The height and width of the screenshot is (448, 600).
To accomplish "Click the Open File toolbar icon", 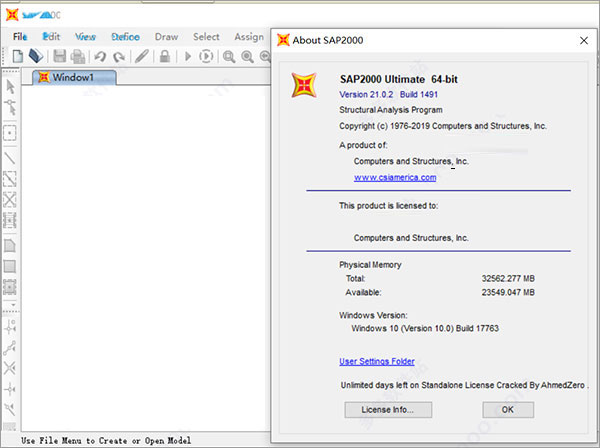I will (36, 56).
